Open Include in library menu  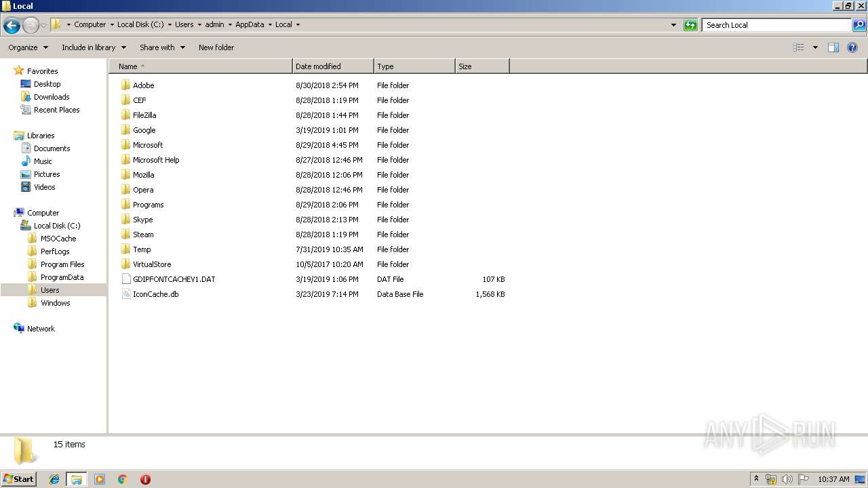point(94,47)
